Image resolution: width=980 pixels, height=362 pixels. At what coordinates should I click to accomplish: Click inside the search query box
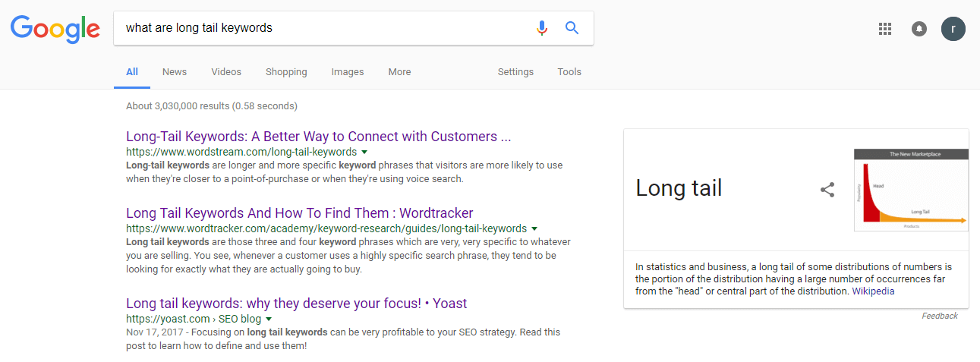[319, 28]
